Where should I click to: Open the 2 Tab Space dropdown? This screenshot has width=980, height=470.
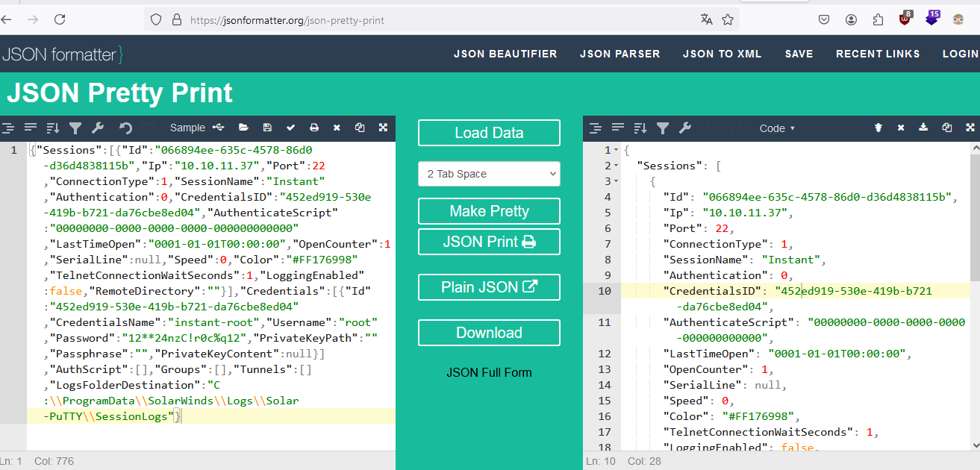tap(489, 174)
